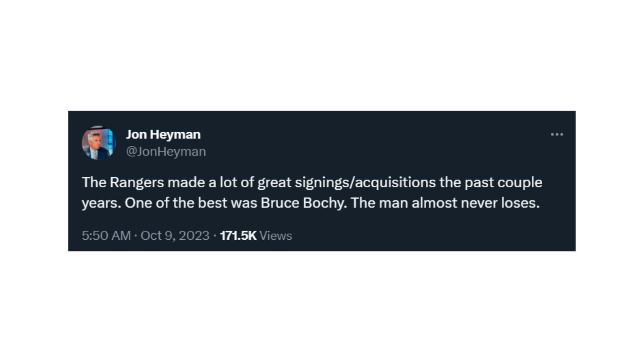The width and height of the screenshot is (644, 362).
Task: Click the word 'years.' in the tweet
Action: pyautogui.click(x=101, y=203)
